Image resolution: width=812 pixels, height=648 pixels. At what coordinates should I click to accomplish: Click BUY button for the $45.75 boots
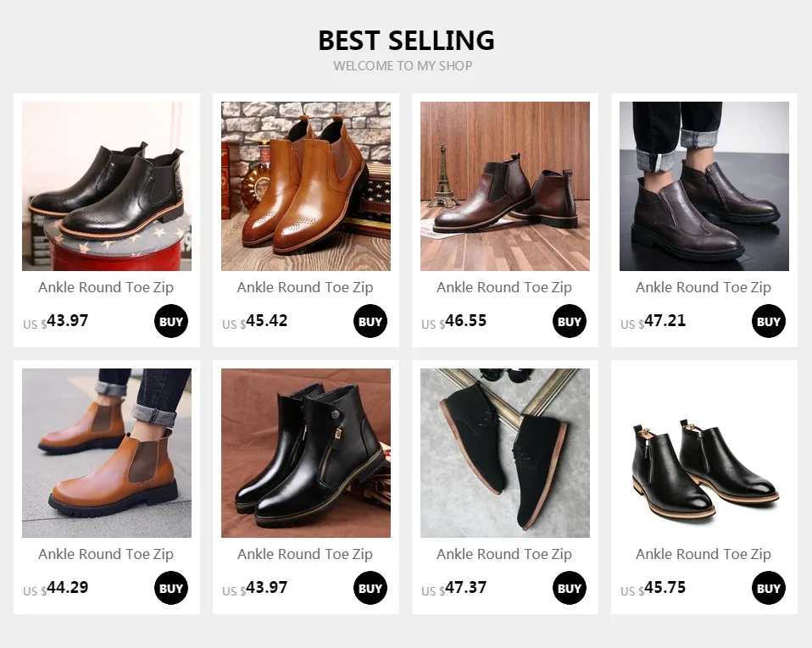tap(769, 588)
